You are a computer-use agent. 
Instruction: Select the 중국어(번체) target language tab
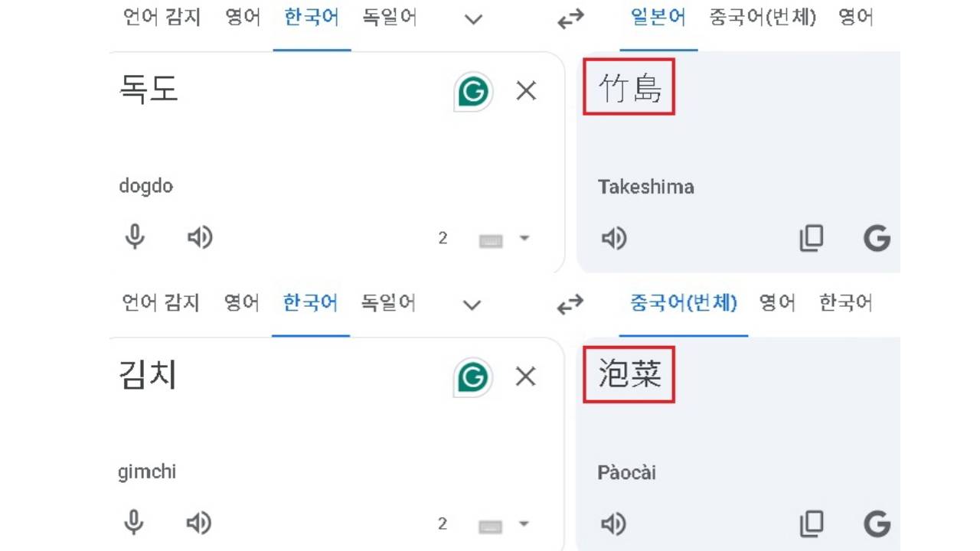tap(763, 18)
